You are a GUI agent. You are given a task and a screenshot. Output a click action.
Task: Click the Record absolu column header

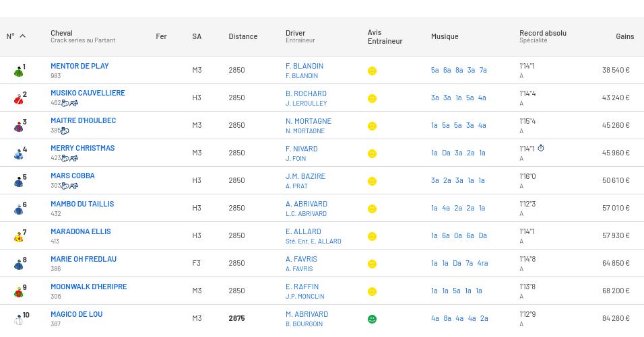click(542, 33)
